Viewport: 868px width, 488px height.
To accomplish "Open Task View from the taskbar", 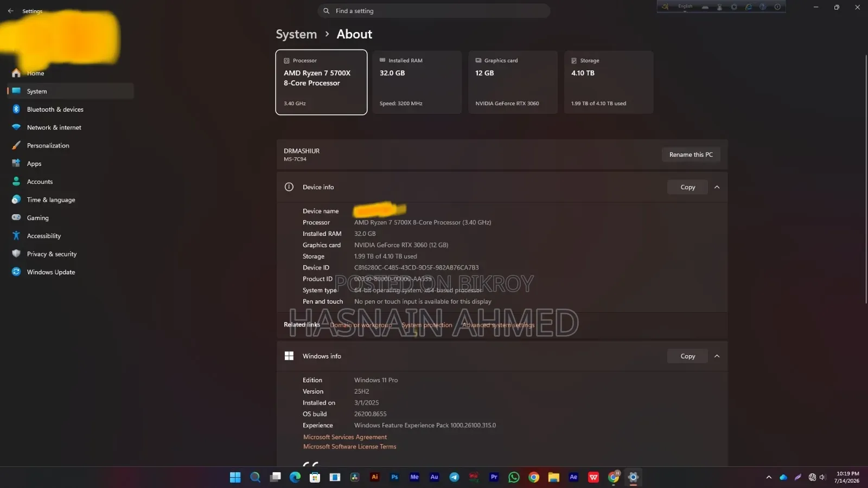I will (275, 477).
